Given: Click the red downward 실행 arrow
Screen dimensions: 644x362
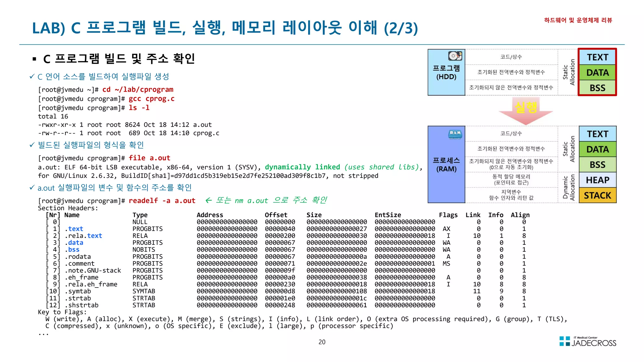Looking at the screenshot, I should 525,112.
